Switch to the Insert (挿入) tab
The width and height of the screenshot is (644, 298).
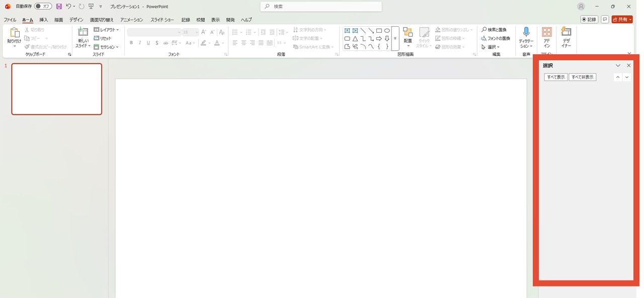(x=44, y=20)
